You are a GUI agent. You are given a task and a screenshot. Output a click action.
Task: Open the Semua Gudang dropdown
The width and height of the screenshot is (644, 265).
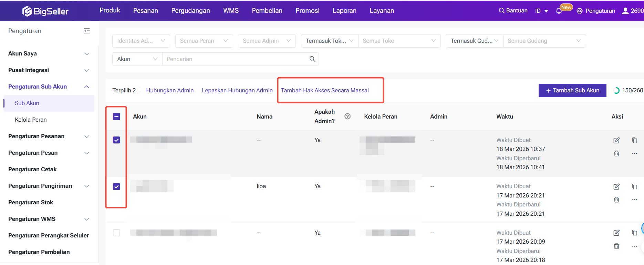[544, 41]
